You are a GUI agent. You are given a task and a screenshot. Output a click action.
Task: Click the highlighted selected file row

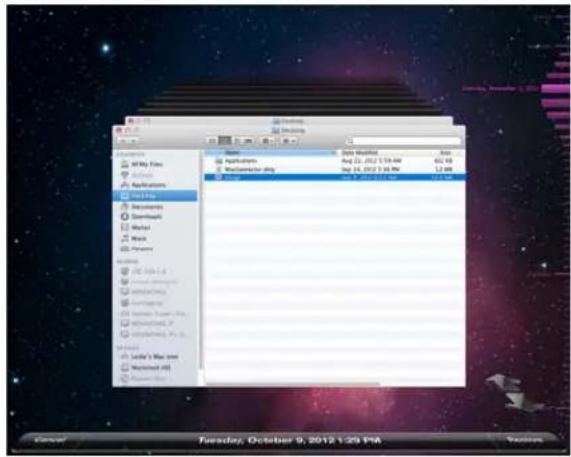[x=335, y=177]
